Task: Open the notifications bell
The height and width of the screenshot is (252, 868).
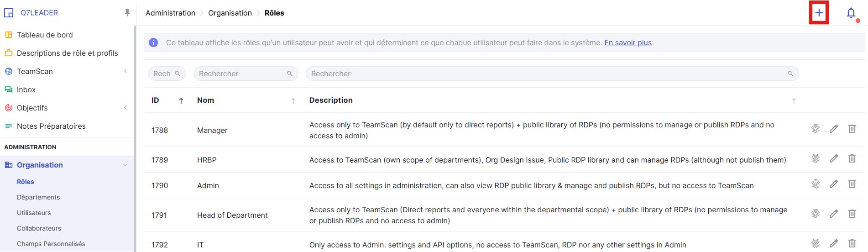Action: pyautogui.click(x=851, y=13)
